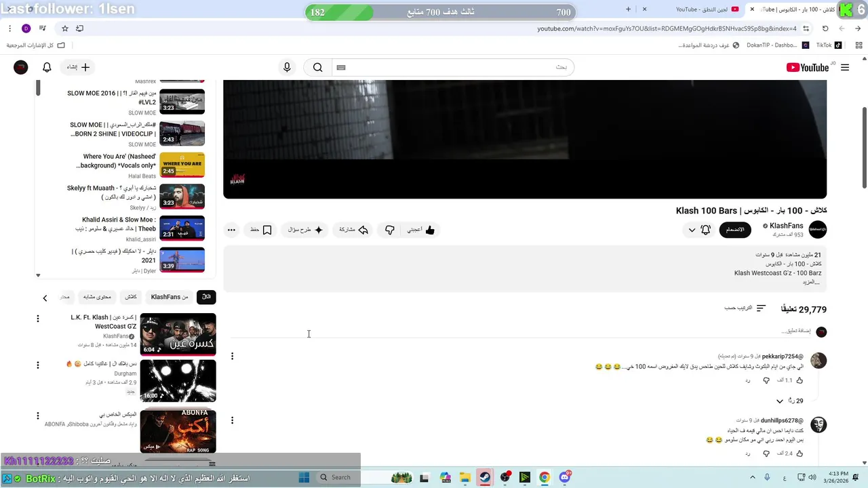Viewport: 868px width, 488px height.
Task: Open the 16:00 Durgham video thumbnail
Action: (178, 380)
